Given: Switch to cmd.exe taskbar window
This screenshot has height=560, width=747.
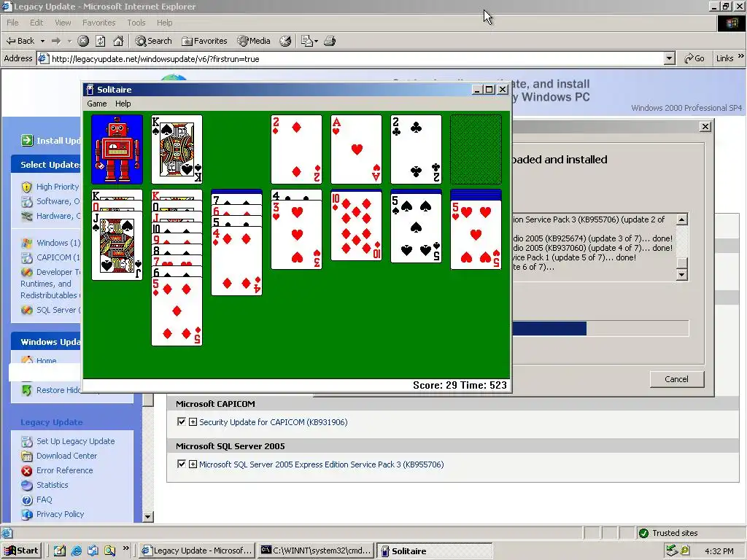Looking at the screenshot, I should (315, 551).
